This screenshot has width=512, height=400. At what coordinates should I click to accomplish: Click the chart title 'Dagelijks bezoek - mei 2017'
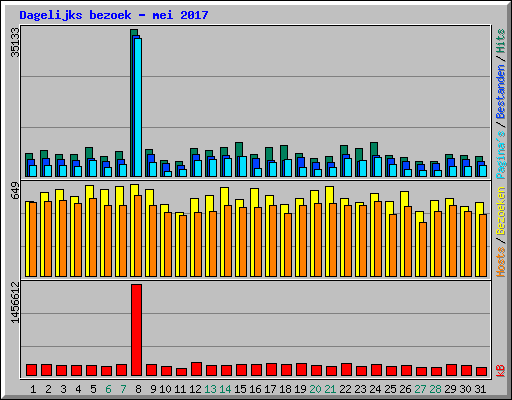pos(114,15)
